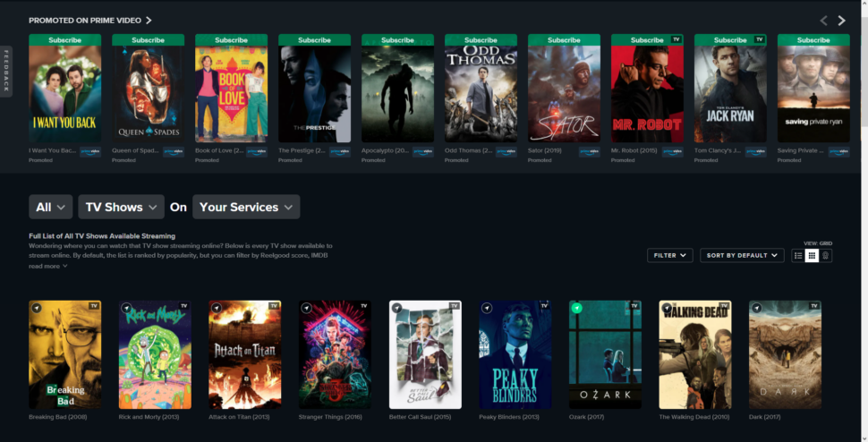The image size is (868, 442).
Task: Open the Your Services dropdown
Action: (246, 207)
